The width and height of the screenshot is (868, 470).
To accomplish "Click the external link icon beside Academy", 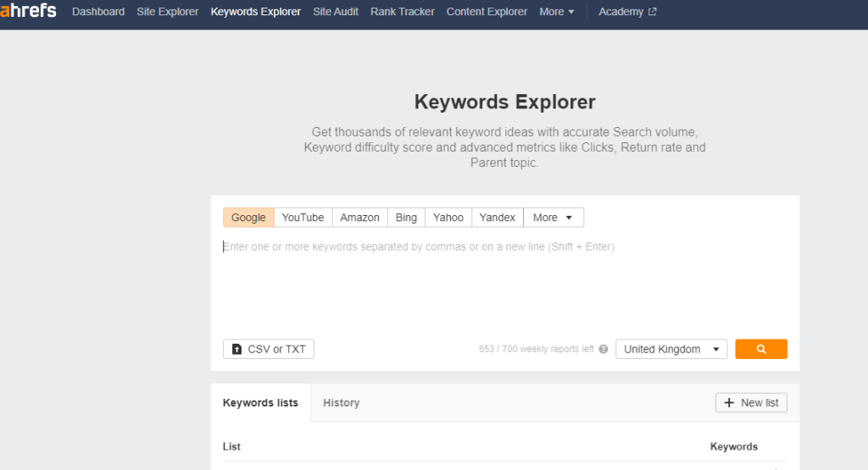I will coord(652,12).
